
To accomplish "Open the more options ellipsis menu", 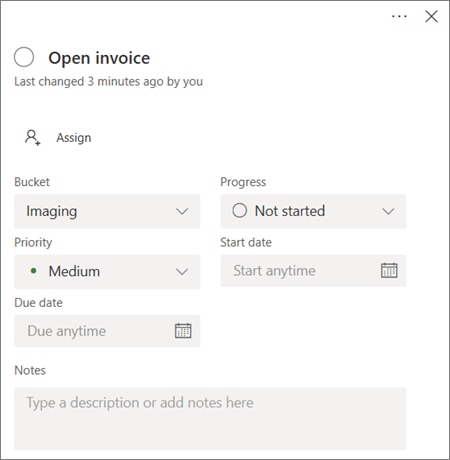I will pos(399,16).
